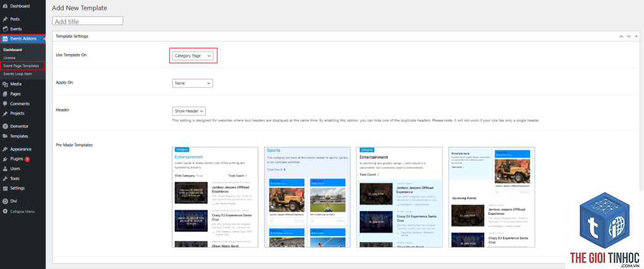Click the Events sidebar icon
This screenshot has height=269, width=644.
pos(5,29)
